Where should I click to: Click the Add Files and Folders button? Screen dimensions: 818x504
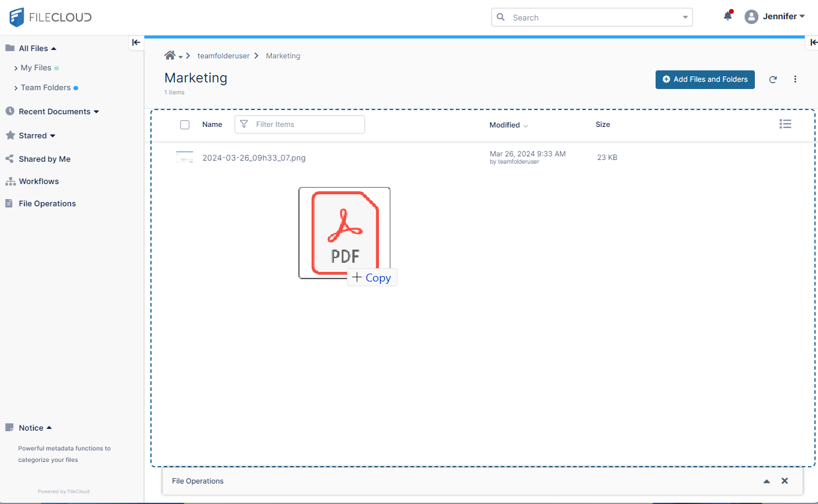(705, 79)
